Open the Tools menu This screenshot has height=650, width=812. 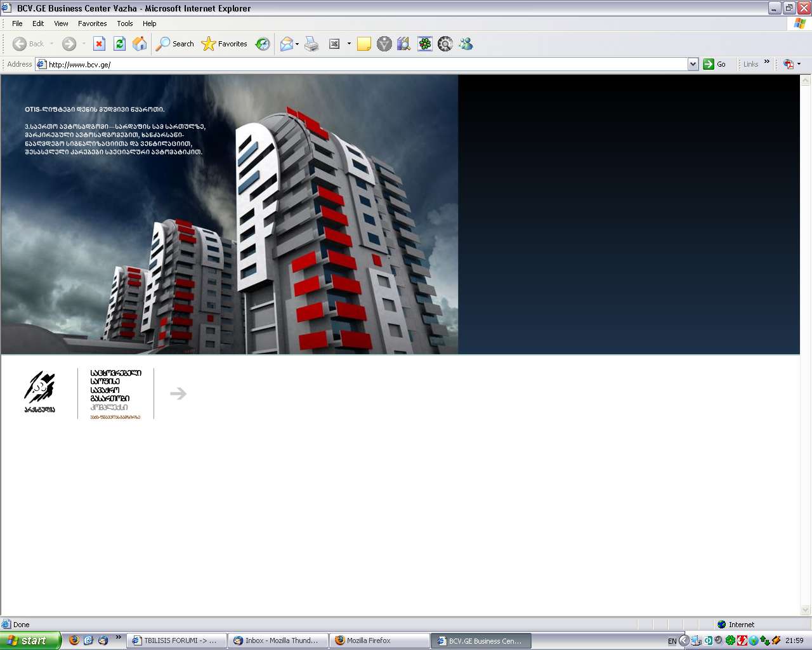click(125, 23)
